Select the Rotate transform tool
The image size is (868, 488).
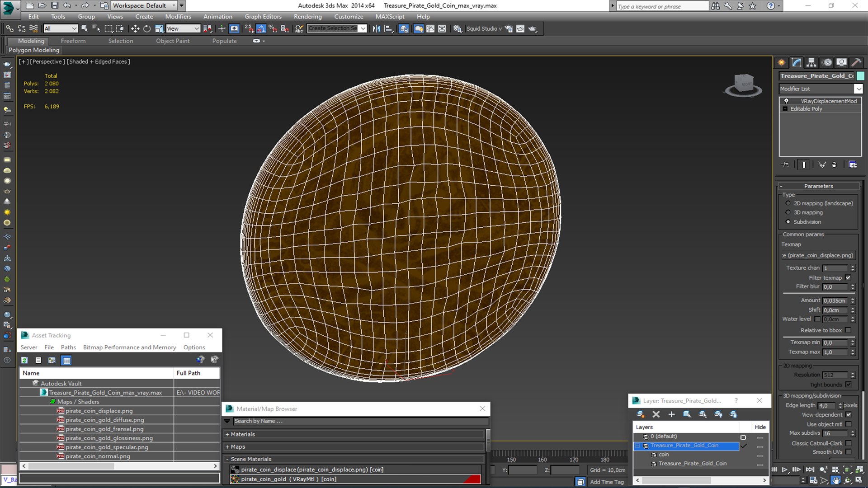click(x=147, y=28)
